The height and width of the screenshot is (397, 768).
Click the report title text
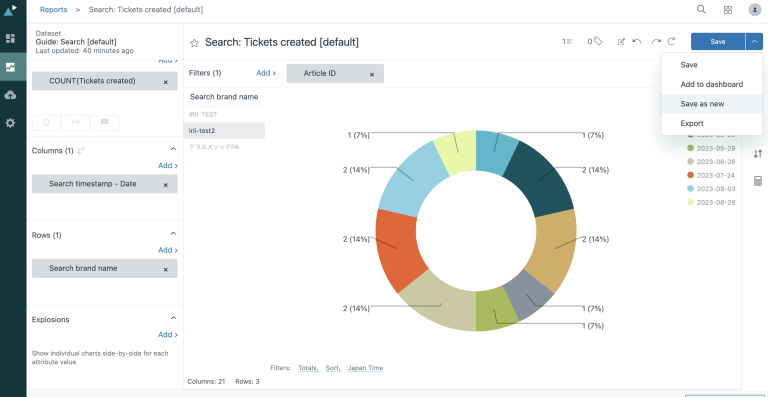[x=282, y=43]
